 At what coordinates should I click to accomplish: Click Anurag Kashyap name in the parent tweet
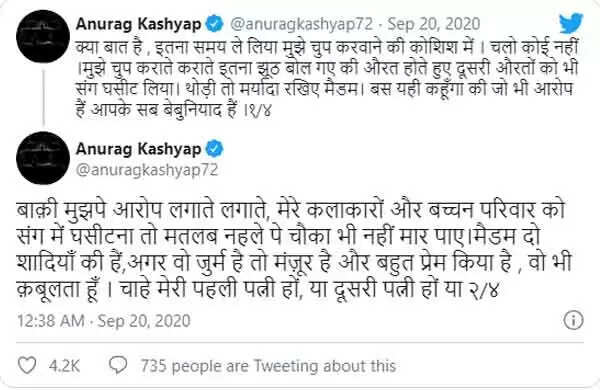tap(138, 24)
